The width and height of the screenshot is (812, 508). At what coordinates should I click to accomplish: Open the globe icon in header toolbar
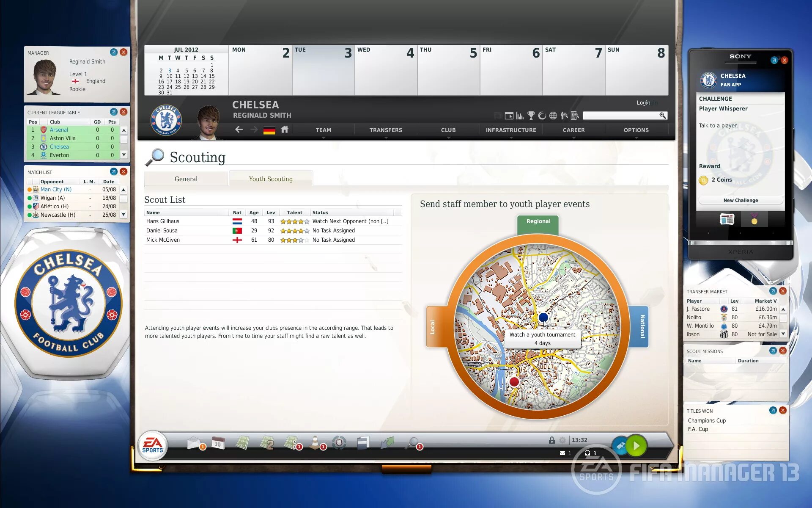click(553, 116)
